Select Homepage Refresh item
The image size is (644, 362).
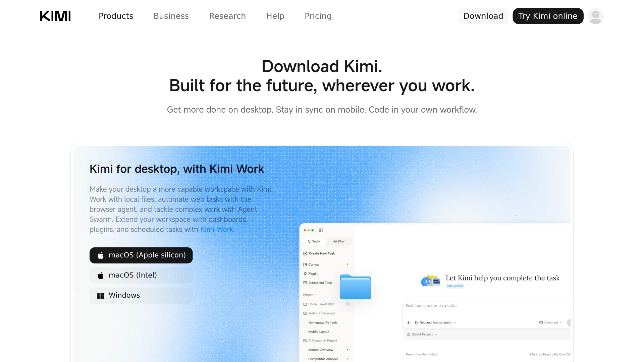322,322
